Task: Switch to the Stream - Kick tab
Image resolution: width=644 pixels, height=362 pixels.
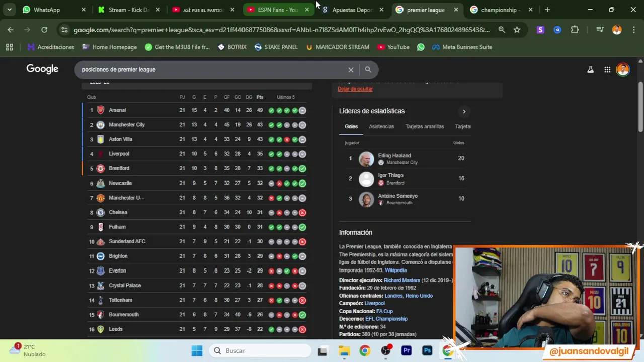Action: 128,10
